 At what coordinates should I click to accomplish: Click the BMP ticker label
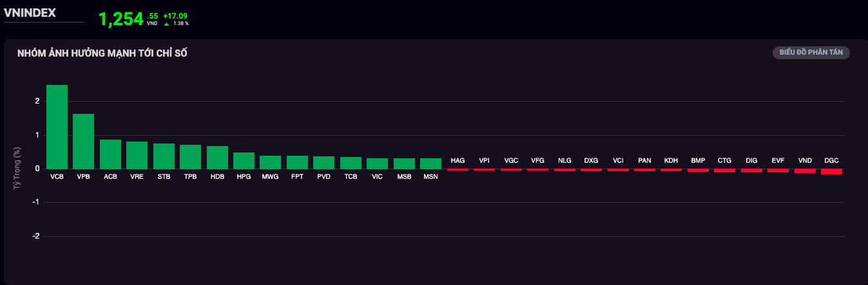(x=698, y=160)
